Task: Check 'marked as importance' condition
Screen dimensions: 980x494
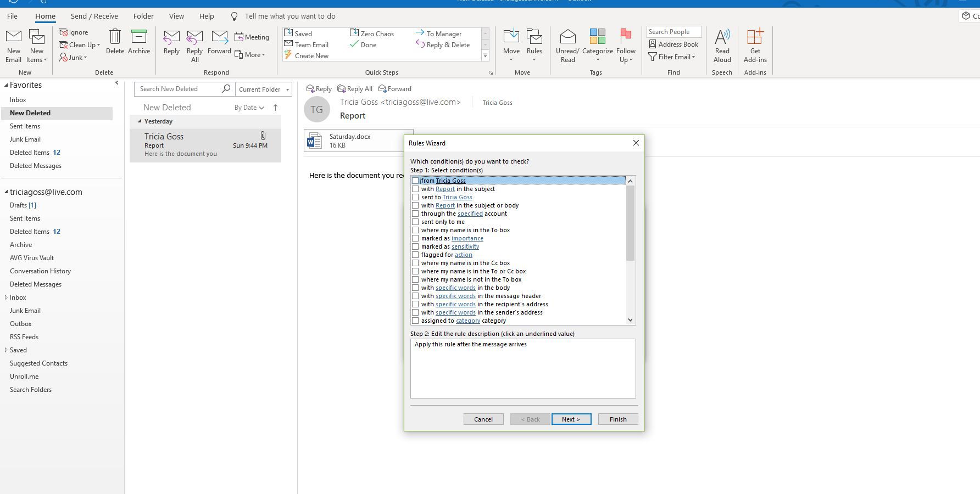Action: 415,238
